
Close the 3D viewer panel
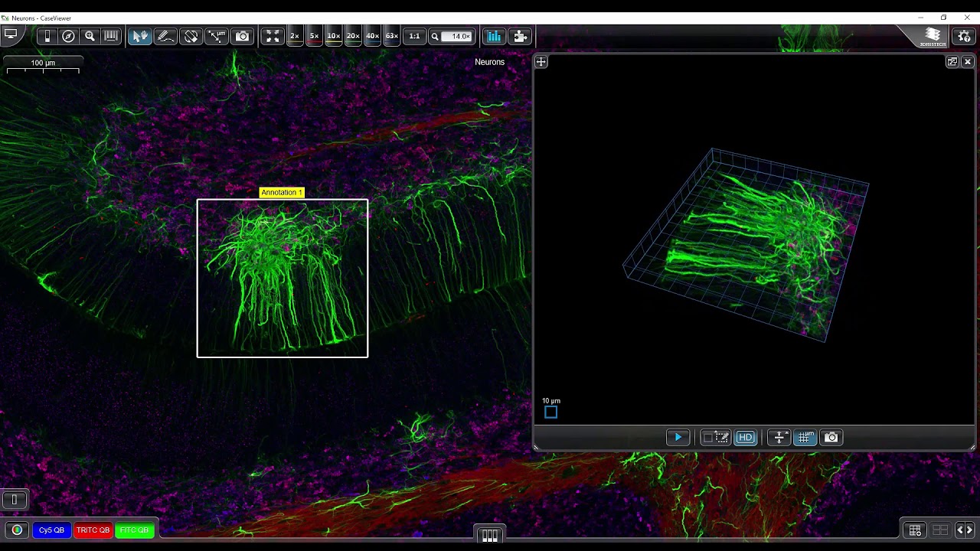point(968,62)
